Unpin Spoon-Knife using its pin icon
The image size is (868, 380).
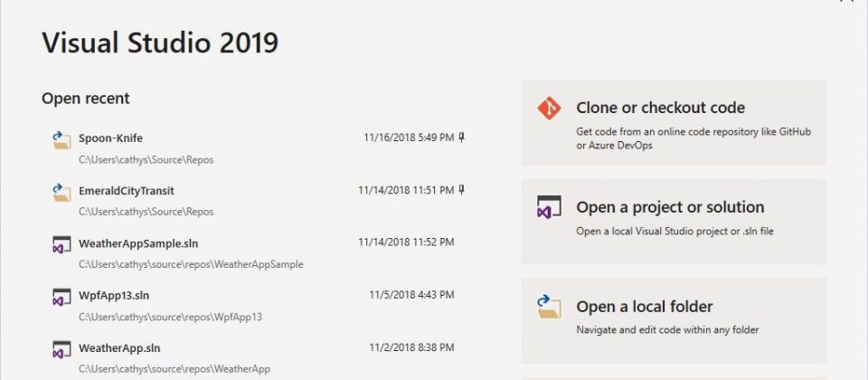click(462, 138)
